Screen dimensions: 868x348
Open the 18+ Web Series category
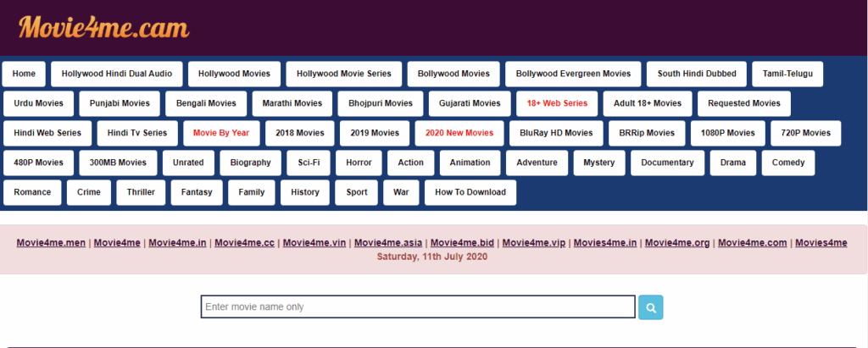point(557,103)
